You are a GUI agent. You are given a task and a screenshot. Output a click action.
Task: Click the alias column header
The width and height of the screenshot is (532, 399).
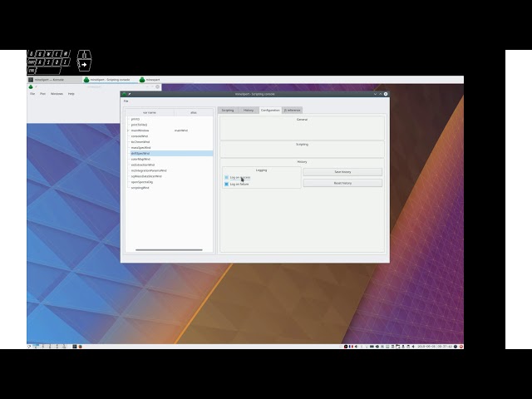pos(193,112)
